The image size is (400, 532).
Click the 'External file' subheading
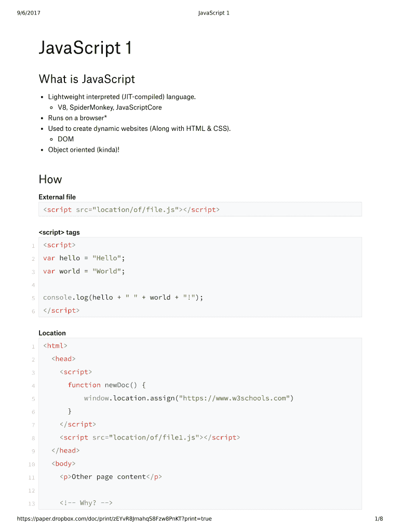(57, 197)
